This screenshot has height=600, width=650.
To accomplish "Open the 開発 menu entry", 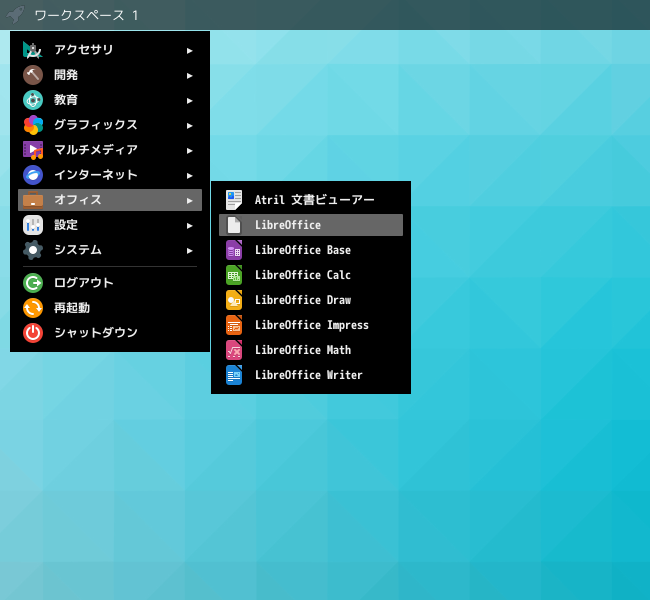I will tap(110, 75).
